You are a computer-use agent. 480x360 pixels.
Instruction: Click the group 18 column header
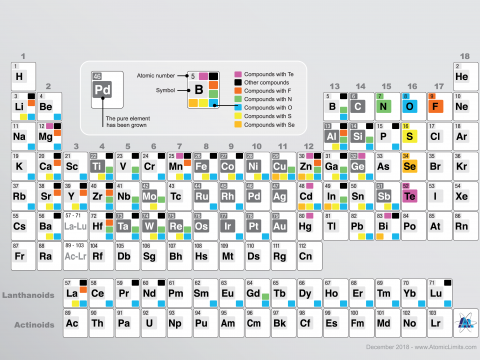465,56
